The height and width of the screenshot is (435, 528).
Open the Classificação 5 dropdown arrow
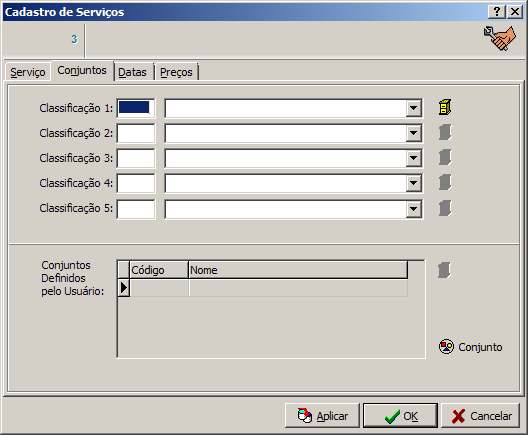[x=414, y=209]
